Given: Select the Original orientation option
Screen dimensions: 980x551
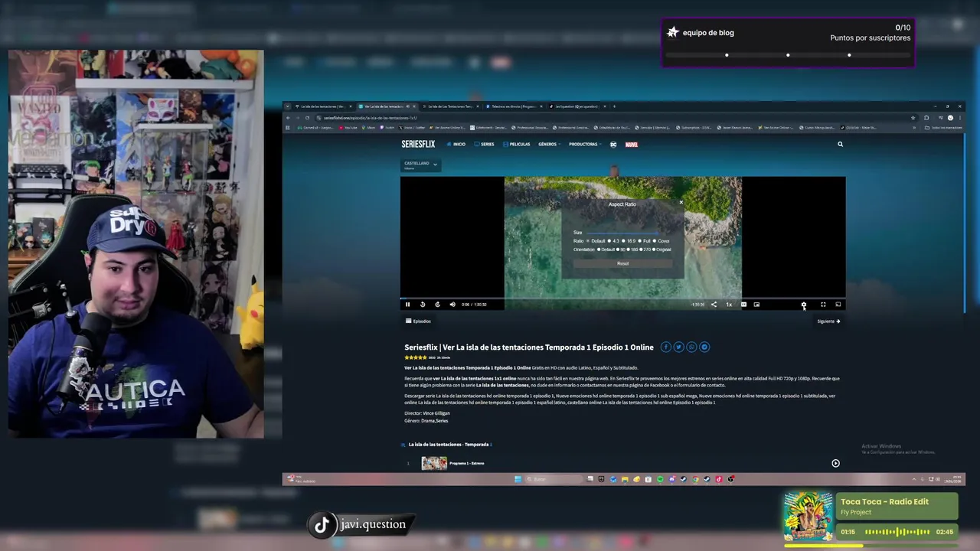Looking at the screenshot, I should pyautogui.click(x=654, y=249).
